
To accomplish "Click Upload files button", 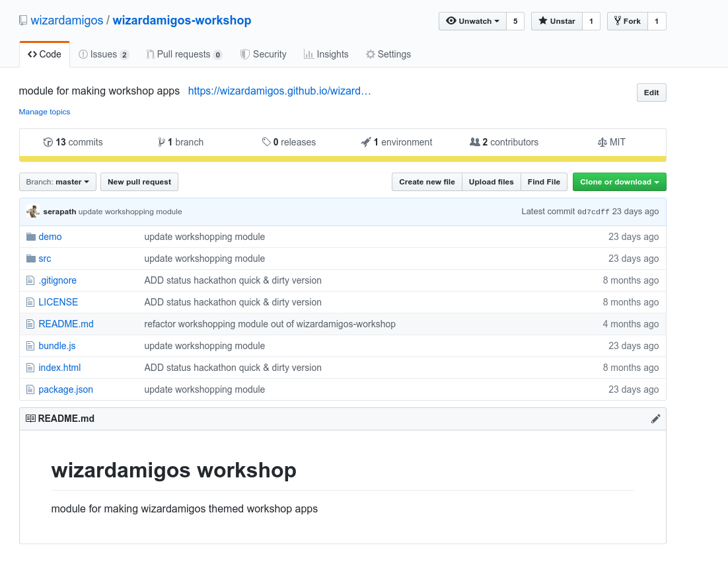I will point(491,182).
